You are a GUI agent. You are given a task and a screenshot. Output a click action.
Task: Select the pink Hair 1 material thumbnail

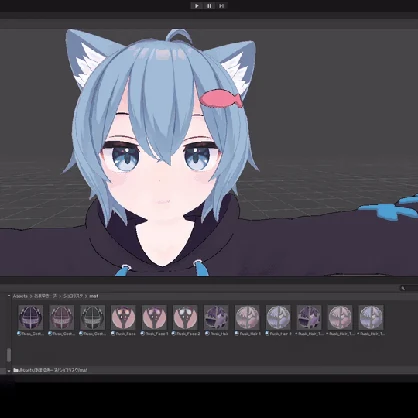coord(247,317)
